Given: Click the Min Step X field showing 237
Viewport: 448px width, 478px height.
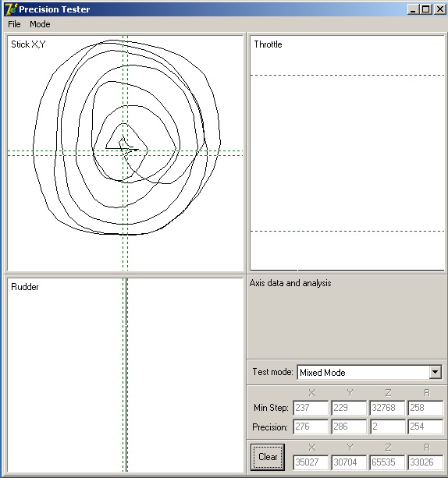Looking at the screenshot, I should (311, 408).
